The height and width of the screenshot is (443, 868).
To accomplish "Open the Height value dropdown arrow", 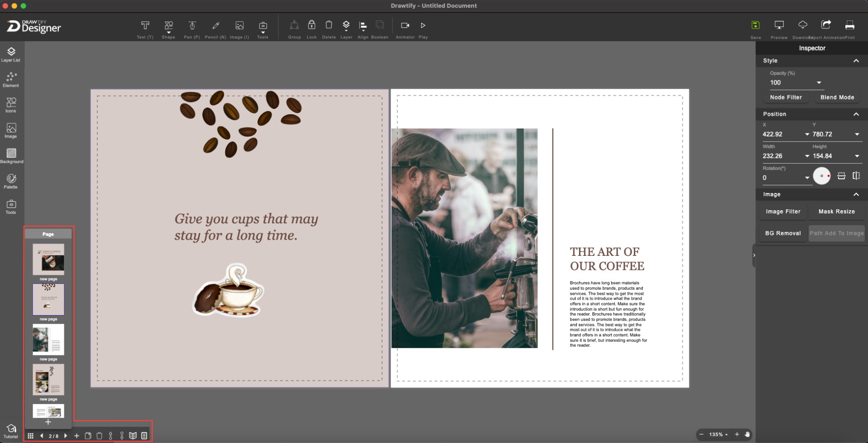I will point(857,156).
